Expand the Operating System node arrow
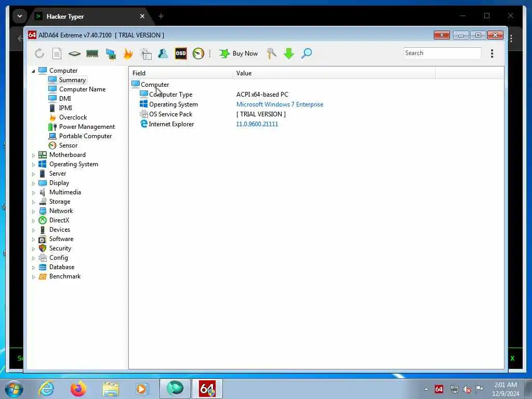This screenshot has width=532, height=399. point(33,165)
